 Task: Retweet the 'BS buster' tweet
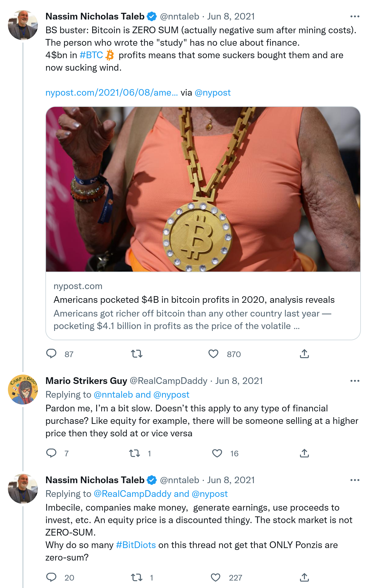tap(137, 354)
